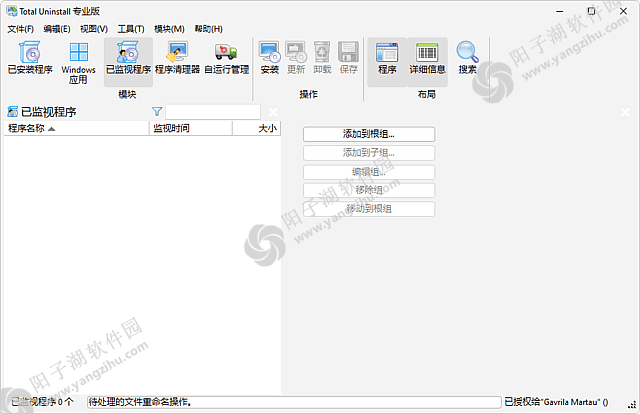The image size is (640, 414).
Task: Minimize the Total Uninstall window
Action: pos(560,11)
